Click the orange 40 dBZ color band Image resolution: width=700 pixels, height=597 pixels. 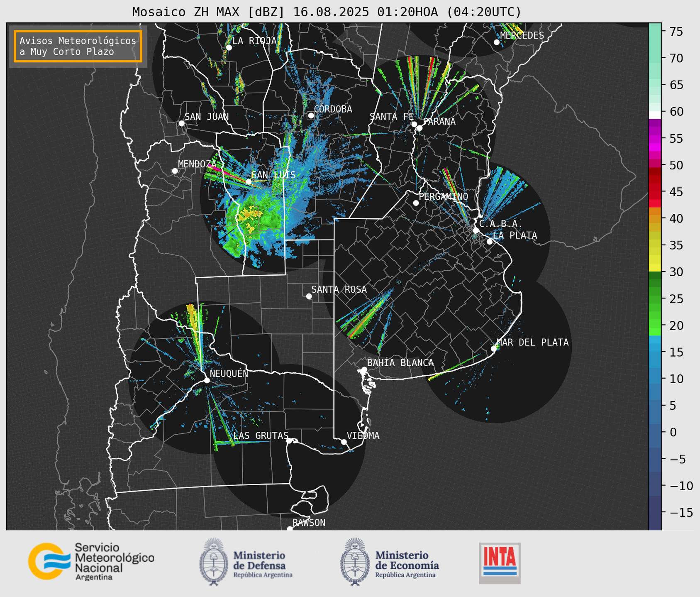pos(655,218)
